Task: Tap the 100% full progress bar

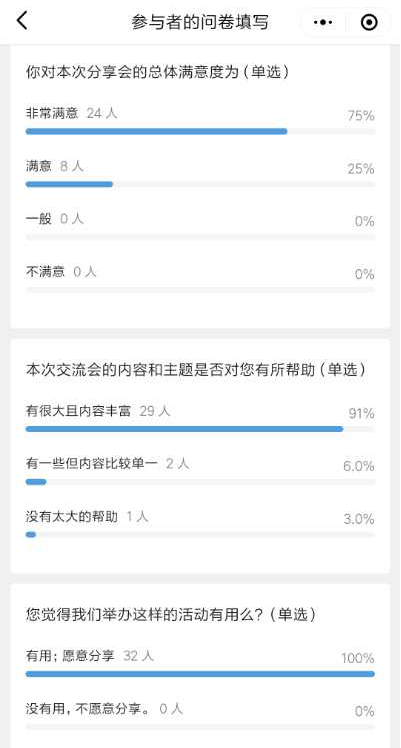Action: (x=200, y=674)
